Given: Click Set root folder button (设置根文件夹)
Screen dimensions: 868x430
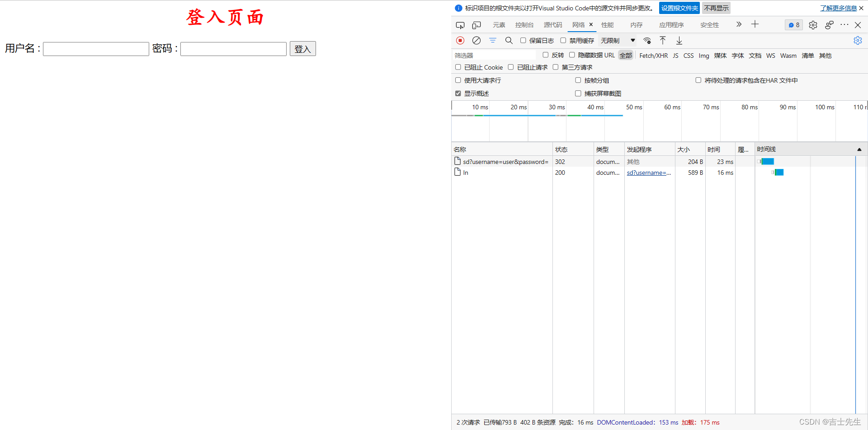Looking at the screenshot, I should 679,8.
